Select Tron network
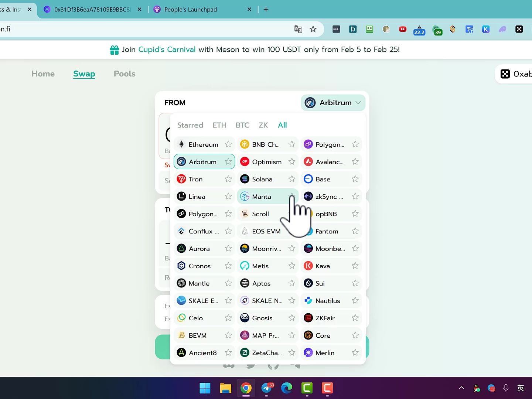532x399 pixels. [204, 179]
